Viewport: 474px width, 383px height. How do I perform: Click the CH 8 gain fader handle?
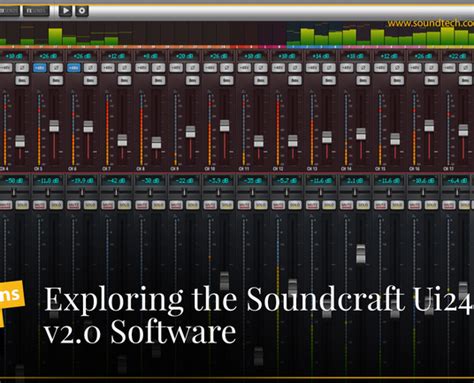(156, 143)
